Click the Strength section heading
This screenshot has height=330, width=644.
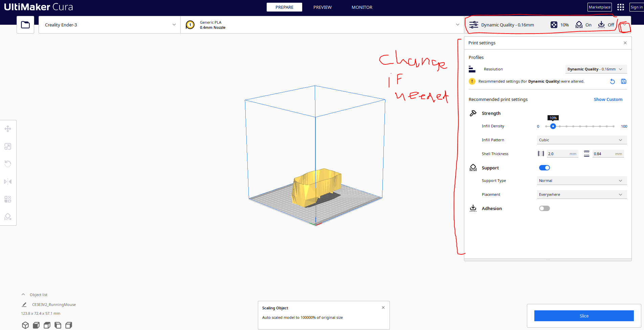[x=491, y=113]
